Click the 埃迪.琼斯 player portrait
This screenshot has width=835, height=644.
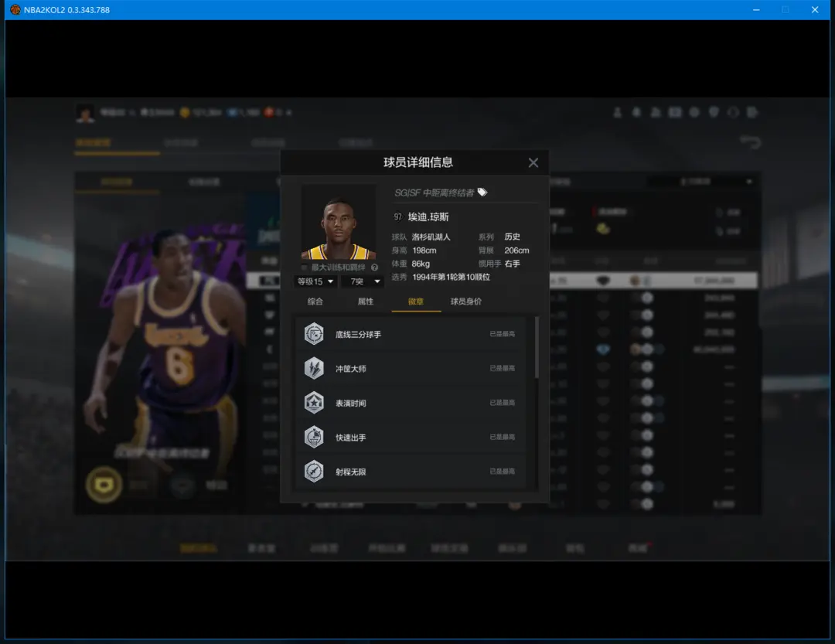point(339,222)
